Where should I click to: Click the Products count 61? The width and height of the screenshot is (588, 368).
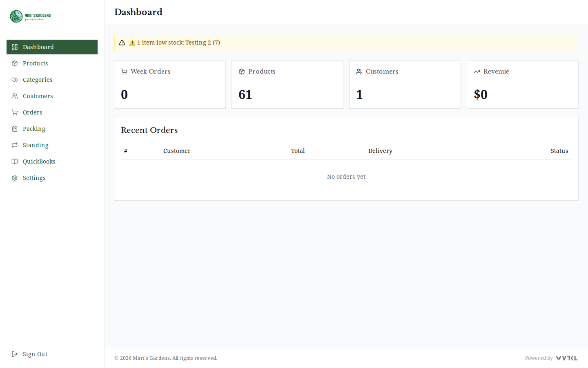click(245, 95)
